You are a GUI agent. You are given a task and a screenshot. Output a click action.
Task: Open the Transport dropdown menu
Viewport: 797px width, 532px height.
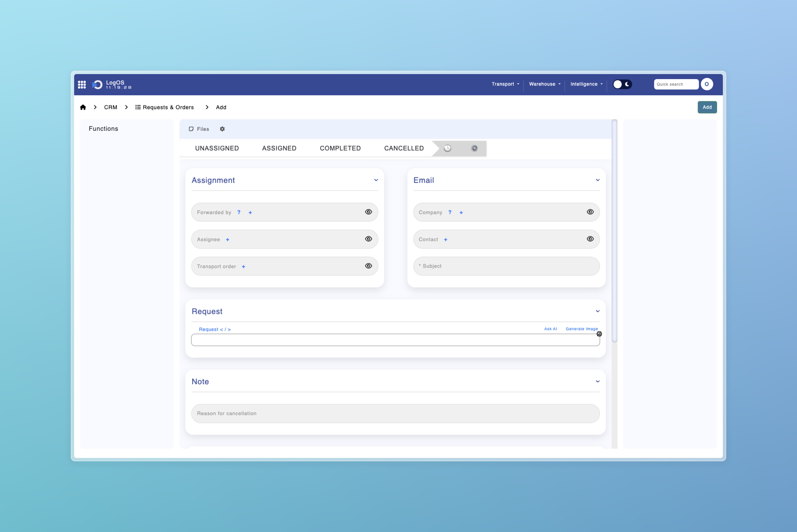coord(505,84)
